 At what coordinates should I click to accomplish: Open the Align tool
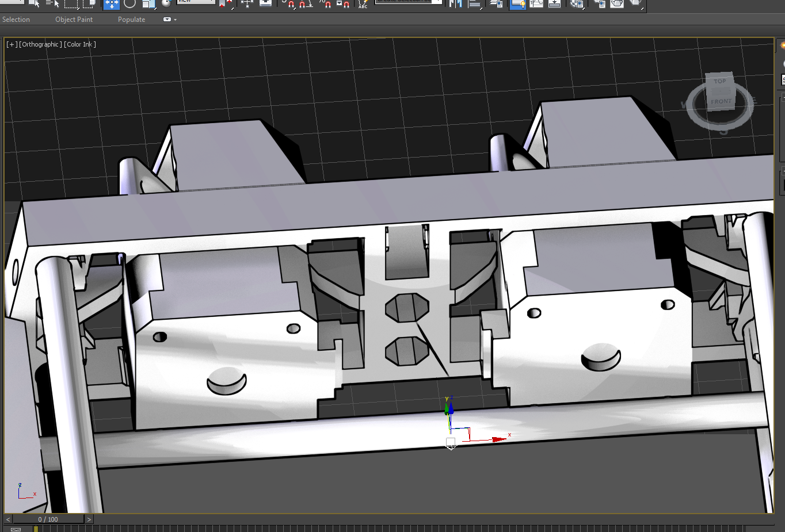coord(474,3)
